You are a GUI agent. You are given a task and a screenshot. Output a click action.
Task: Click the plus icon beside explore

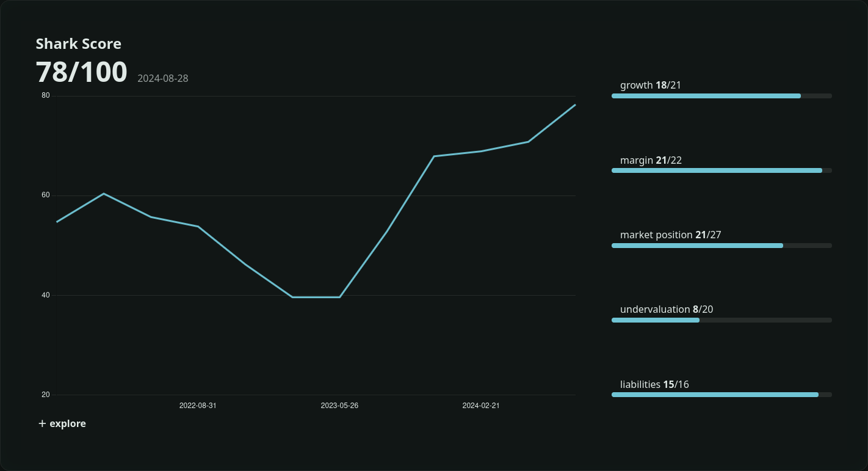(42, 423)
